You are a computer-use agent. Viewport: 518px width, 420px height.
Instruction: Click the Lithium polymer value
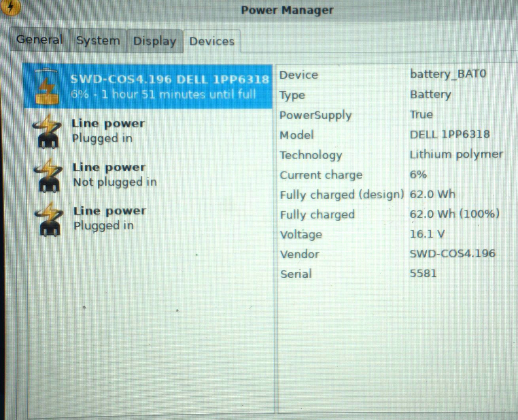456,154
